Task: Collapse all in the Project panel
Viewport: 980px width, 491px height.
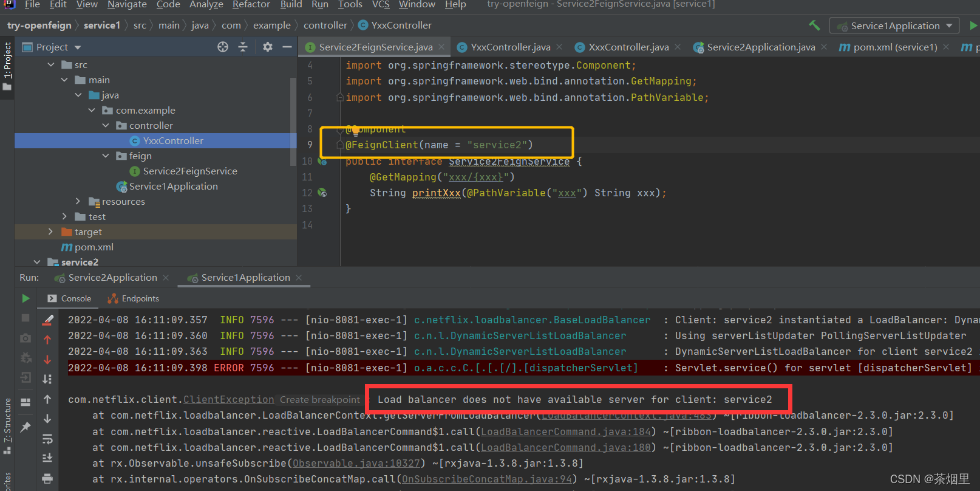Action: coord(243,47)
